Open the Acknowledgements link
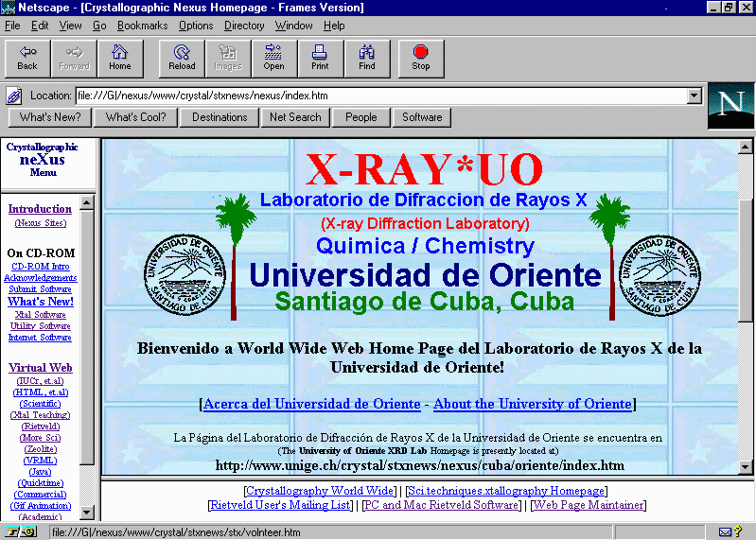 tap(41, 278)
